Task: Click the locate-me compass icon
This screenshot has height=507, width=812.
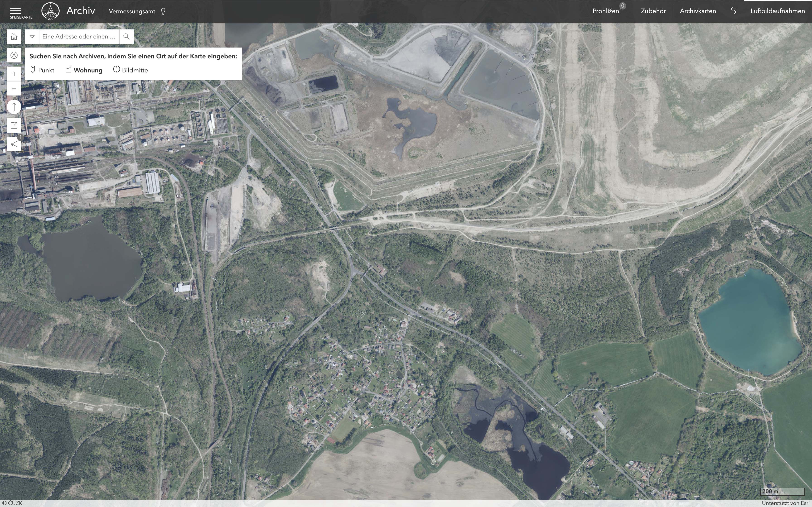Action: point(14,55)
